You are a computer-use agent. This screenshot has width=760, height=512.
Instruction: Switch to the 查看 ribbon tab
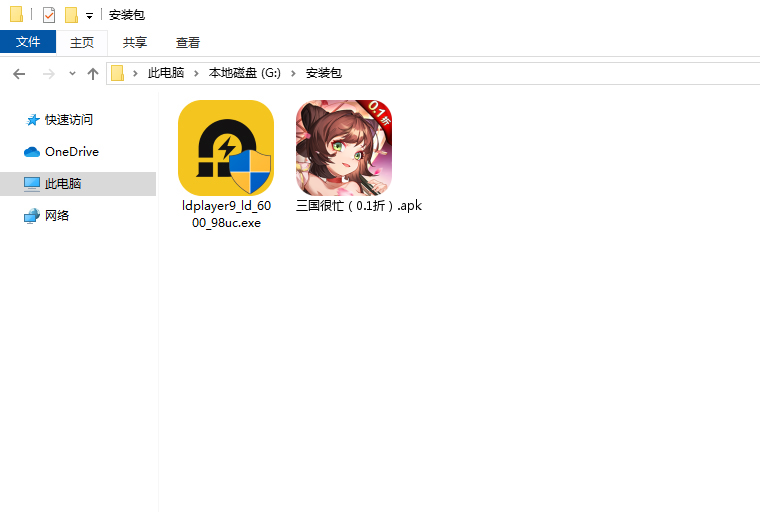tap(188, 43)
